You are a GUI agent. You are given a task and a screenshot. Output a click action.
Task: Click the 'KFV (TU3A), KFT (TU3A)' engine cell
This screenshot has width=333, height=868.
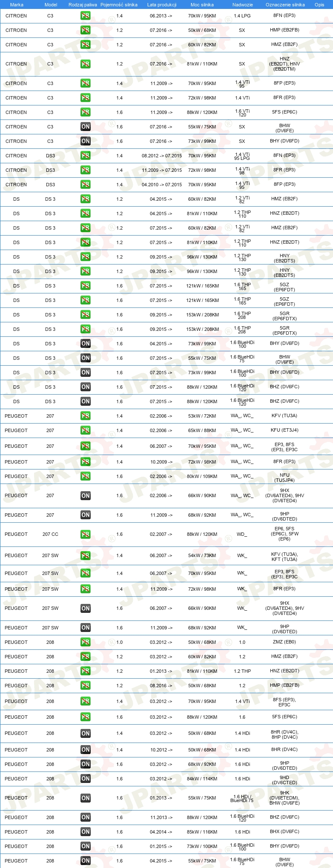284,557
